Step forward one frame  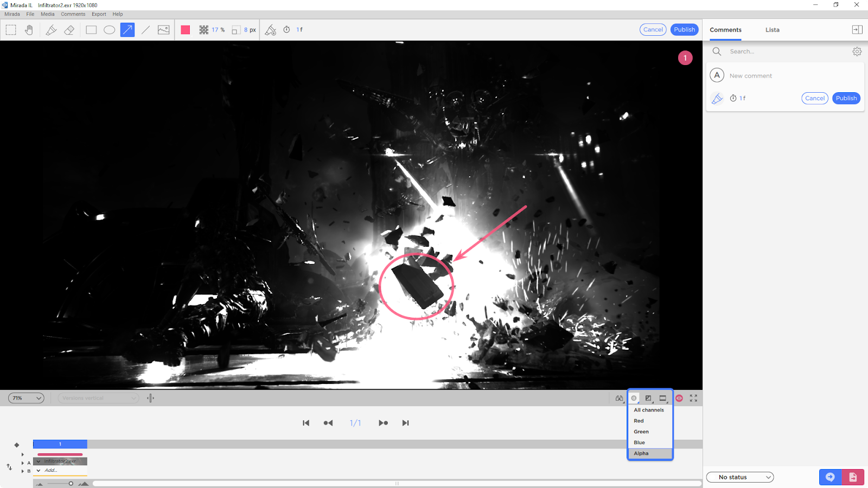[383, 423]
